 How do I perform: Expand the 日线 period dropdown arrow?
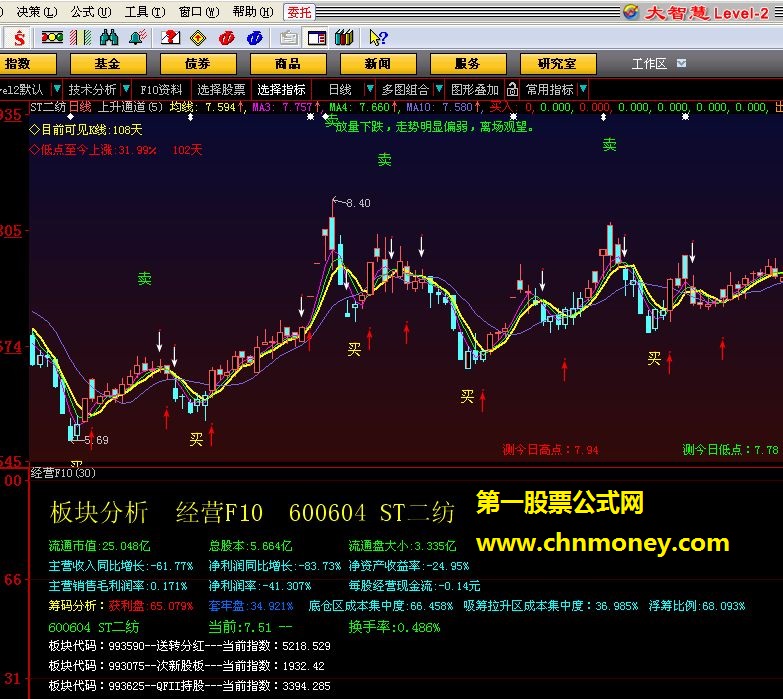[370, 89]
